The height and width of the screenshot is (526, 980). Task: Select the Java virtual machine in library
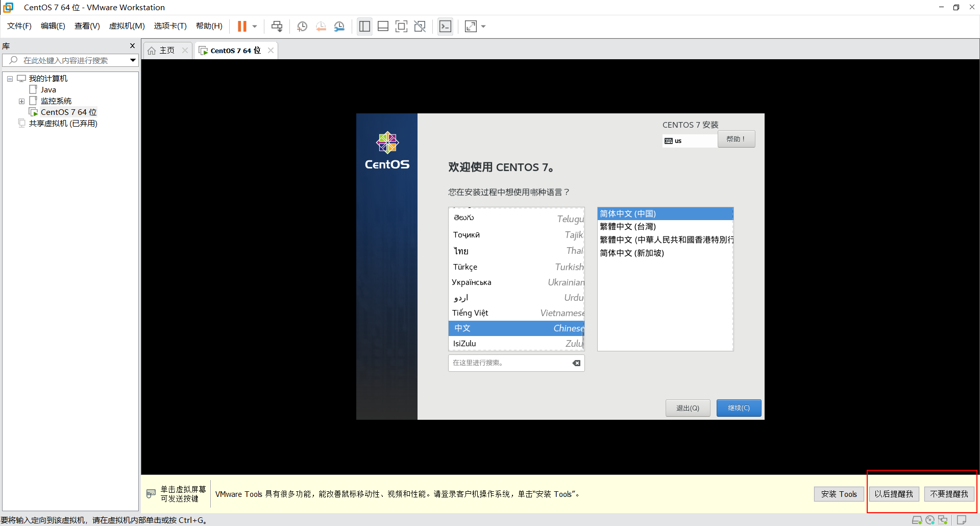click(48, 90)
